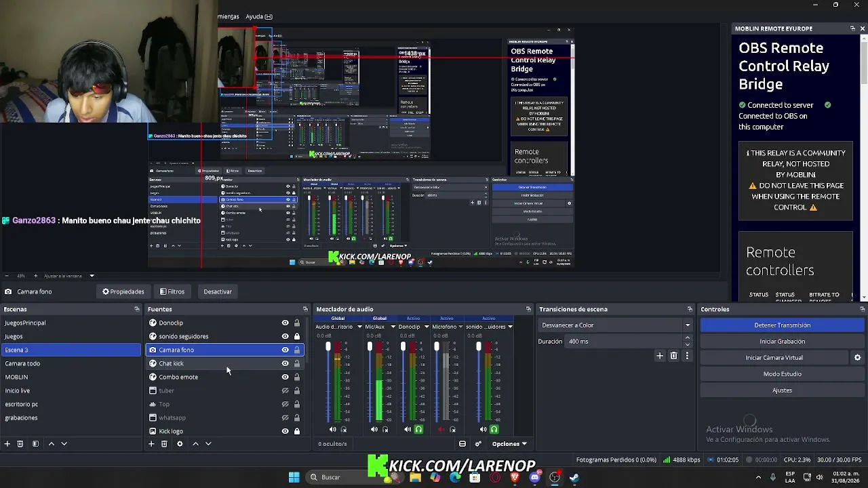Move the selected source down
868x488 pixels.
click(208, 444)
